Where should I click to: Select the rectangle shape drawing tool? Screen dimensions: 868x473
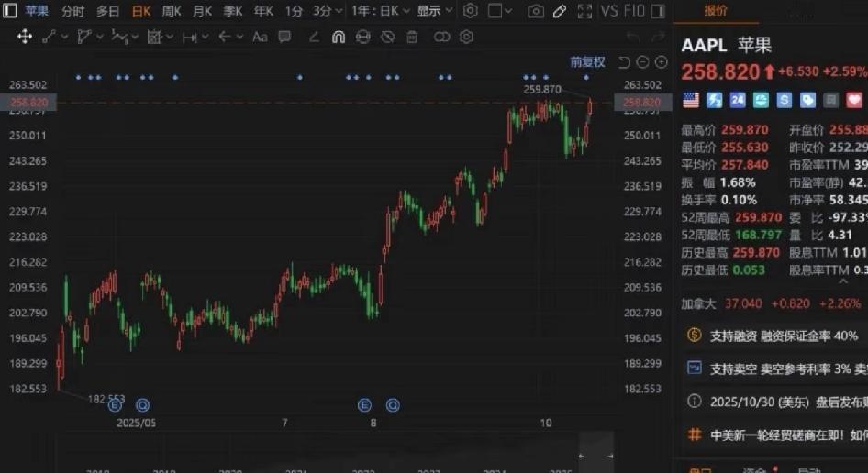tap(154, 37)
